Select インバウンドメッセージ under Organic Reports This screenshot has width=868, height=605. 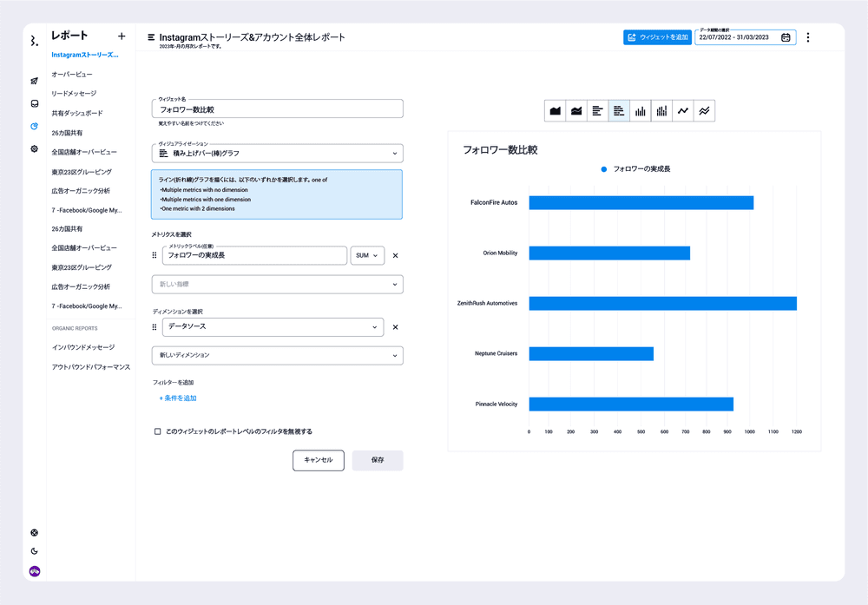tap(82, 347)
